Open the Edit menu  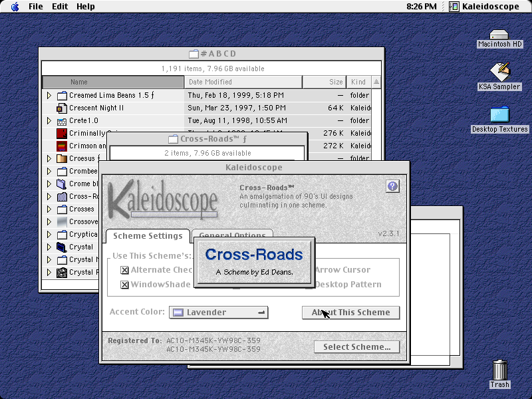click(60, 7)
